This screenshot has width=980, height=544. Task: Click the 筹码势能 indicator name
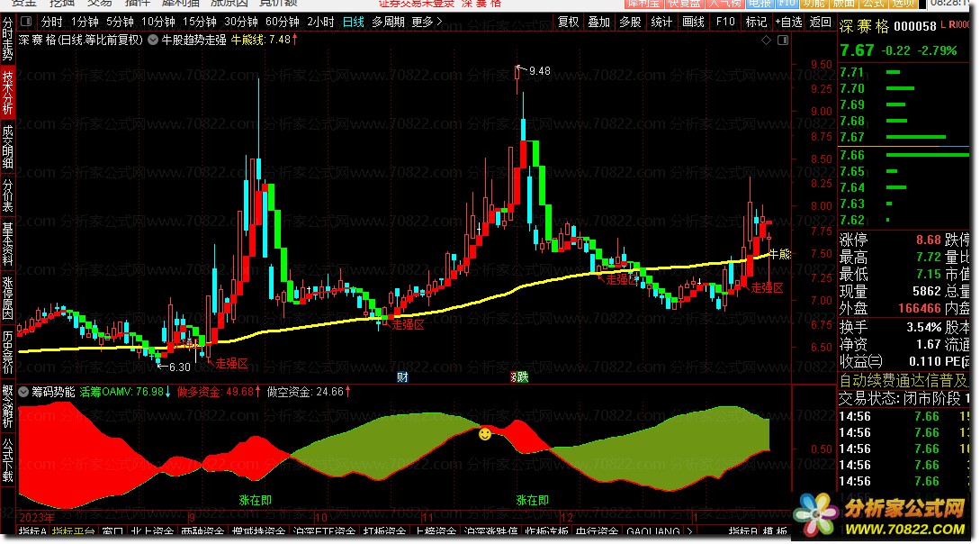53,392
